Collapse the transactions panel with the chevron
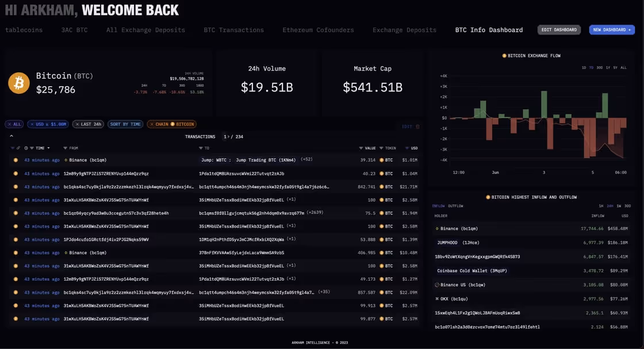The height and width of the screenshot is (349, 644). coord(12,136)
